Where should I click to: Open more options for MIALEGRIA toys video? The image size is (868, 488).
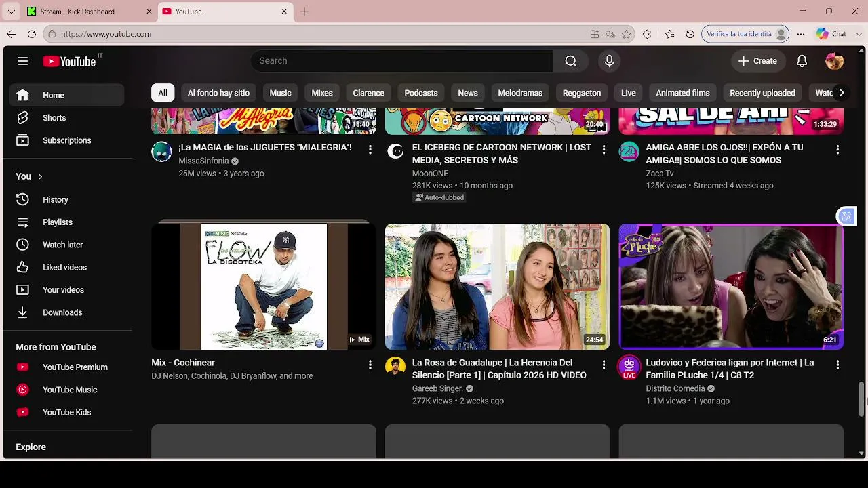pos(370,149)
